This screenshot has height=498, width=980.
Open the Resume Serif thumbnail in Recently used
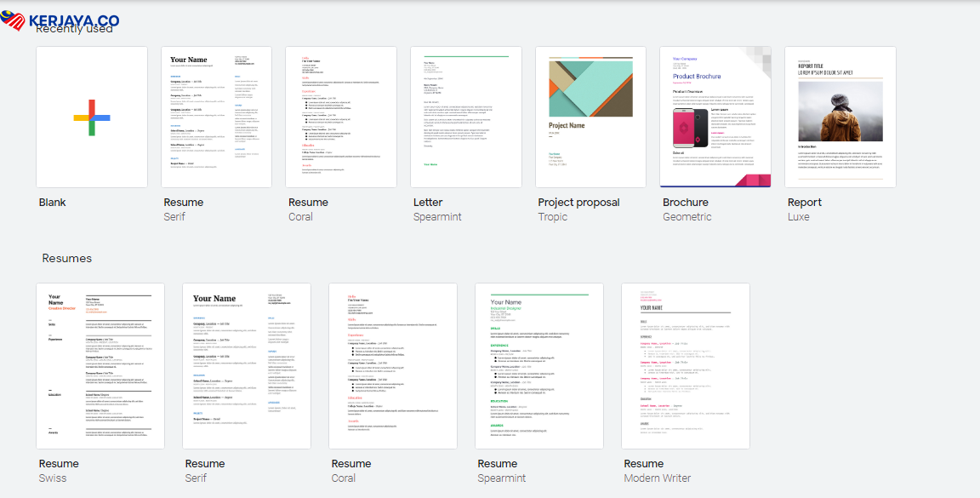coord(216,117)
